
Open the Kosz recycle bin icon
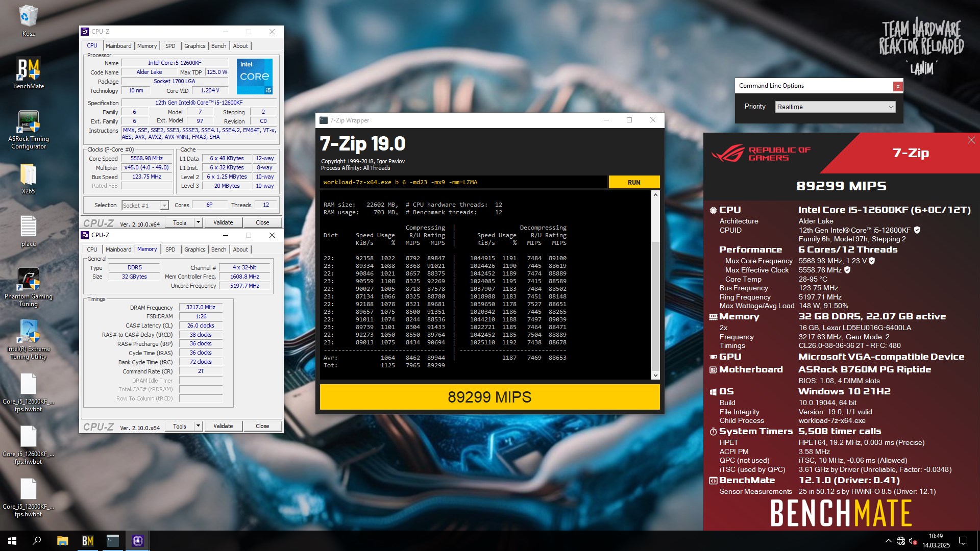pyautogui.click(x=28, y=20)
